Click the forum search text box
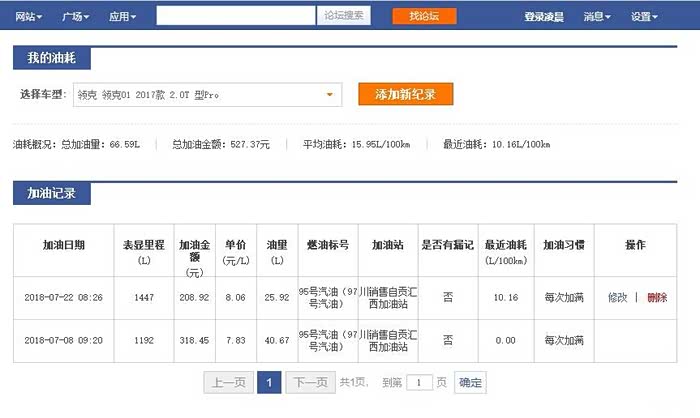Screen dimensions: 700x418 click(x=236, y=16)
